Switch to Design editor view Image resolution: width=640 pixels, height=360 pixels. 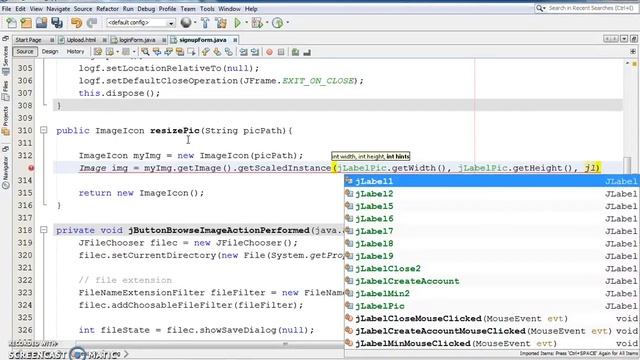click(50, 51)
